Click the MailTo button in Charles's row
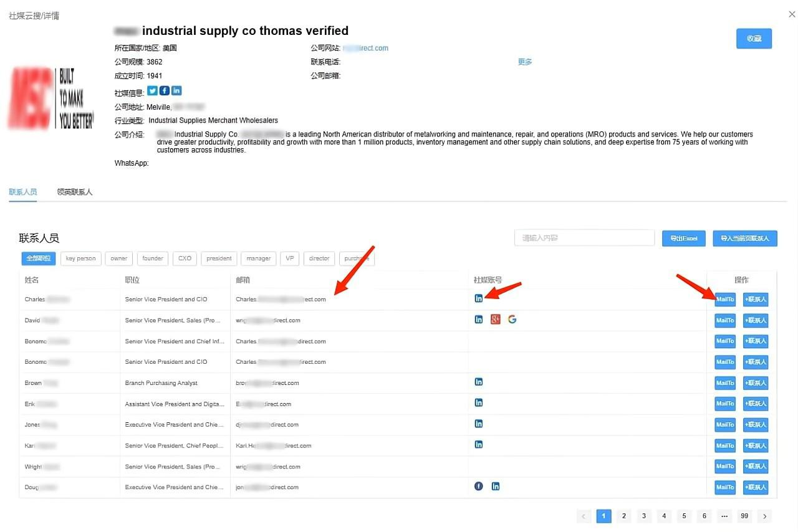Viewport: 798px width, 532px height. pos(725,300)
